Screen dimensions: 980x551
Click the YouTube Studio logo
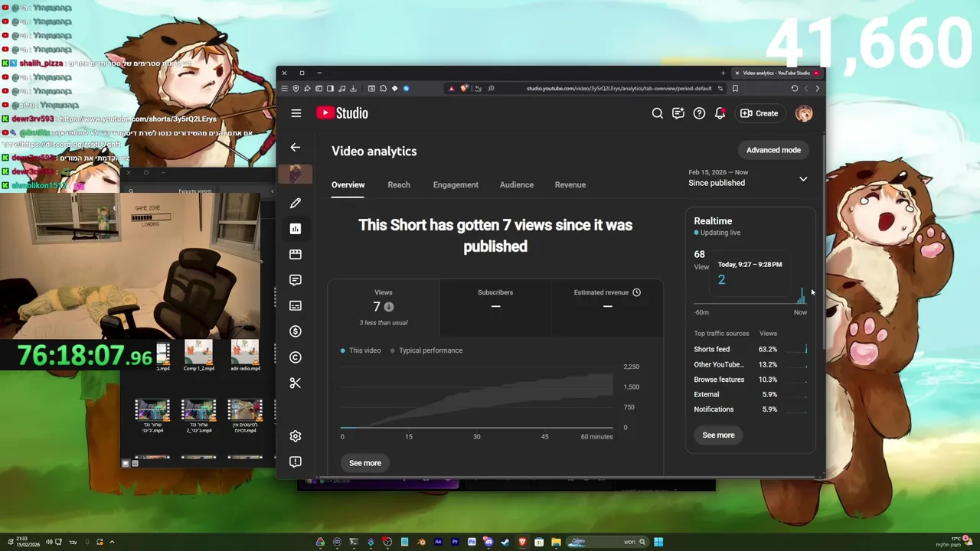[342, 113]
